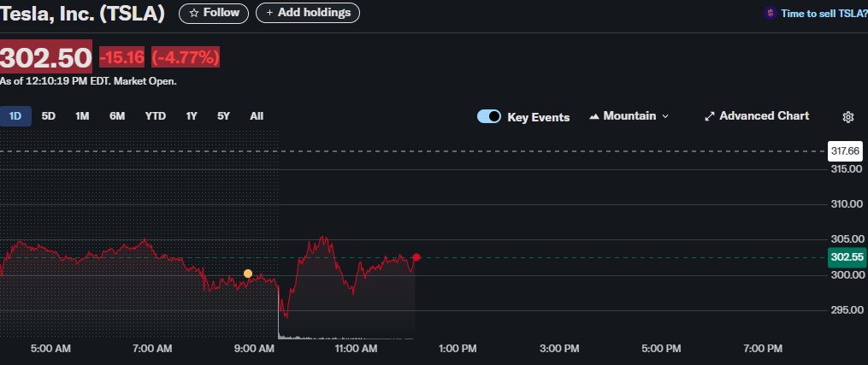Screen dimensions: 868x365
Task: Choose the YTD range tab
Action: coord(156,116)
